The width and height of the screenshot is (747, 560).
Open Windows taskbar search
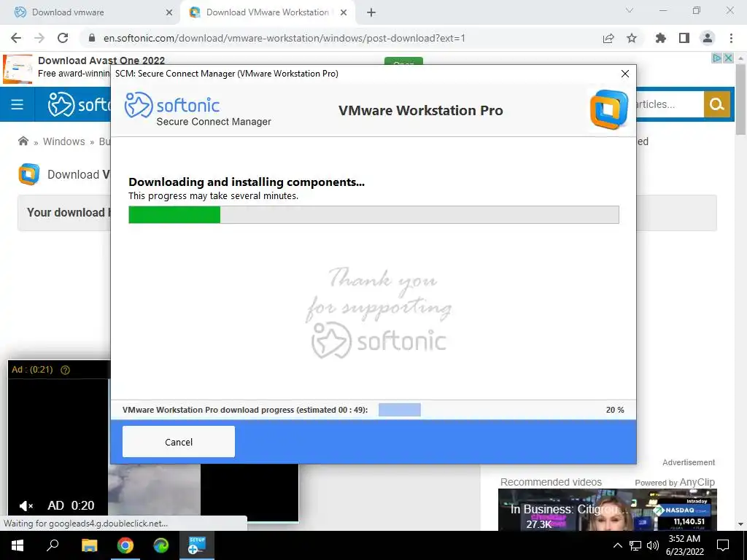[x=53, y=545]
